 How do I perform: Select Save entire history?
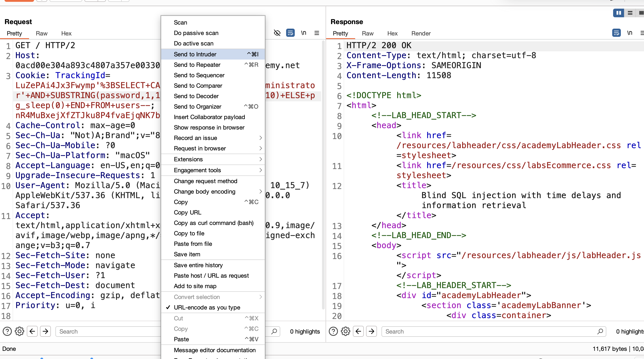[213, 265]
